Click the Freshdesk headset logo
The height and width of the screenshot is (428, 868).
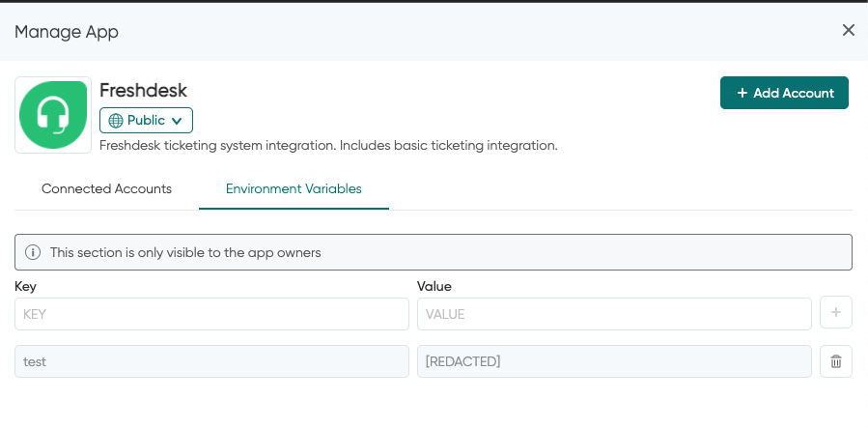pyautogui.click(x=53, y=115)
